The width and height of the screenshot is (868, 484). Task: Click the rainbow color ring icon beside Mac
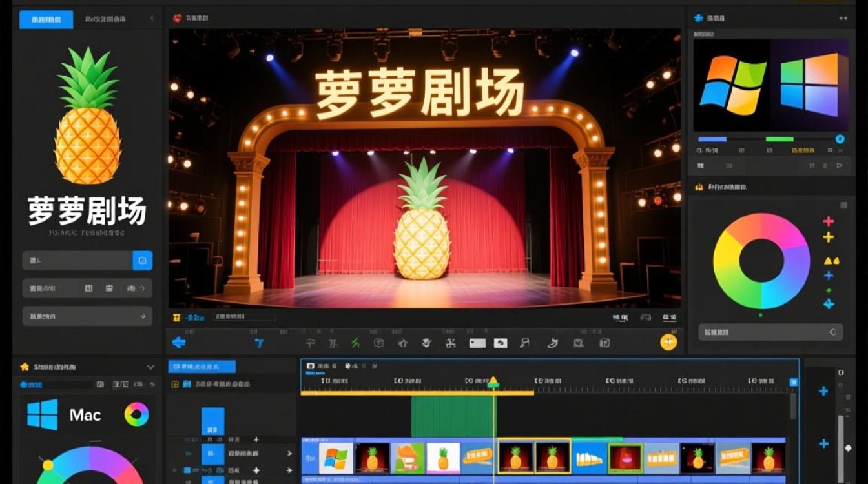(x=136, y=414)
